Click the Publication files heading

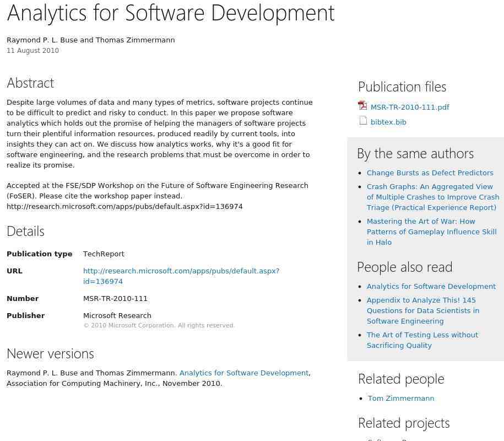402,87
